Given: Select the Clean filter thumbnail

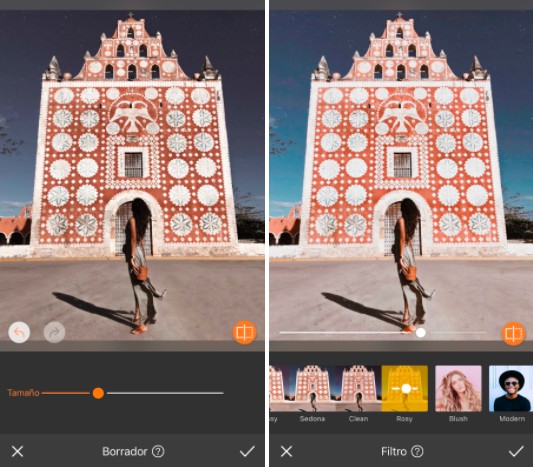Looking at the screenshot, I should click(x=358, y=388).
